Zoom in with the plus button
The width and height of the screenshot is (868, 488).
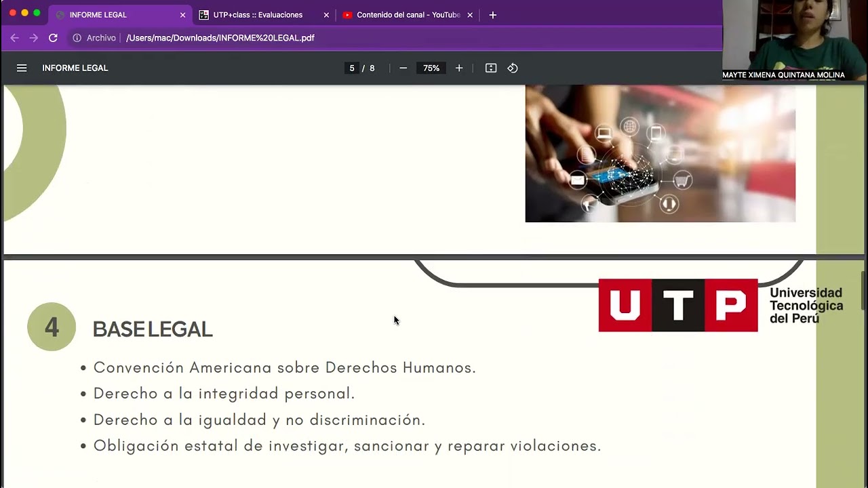click(459, 68)
